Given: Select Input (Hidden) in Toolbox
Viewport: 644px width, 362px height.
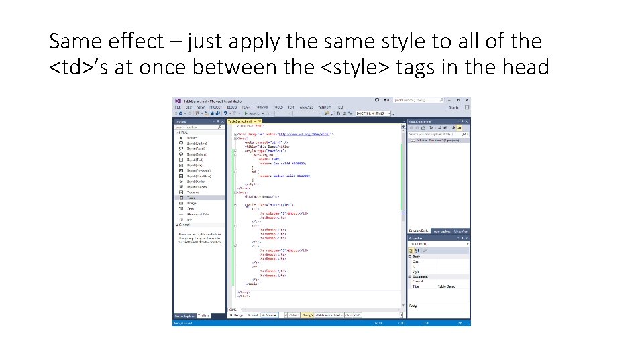Looking at the screenshot, I should [x=197, y=187].
